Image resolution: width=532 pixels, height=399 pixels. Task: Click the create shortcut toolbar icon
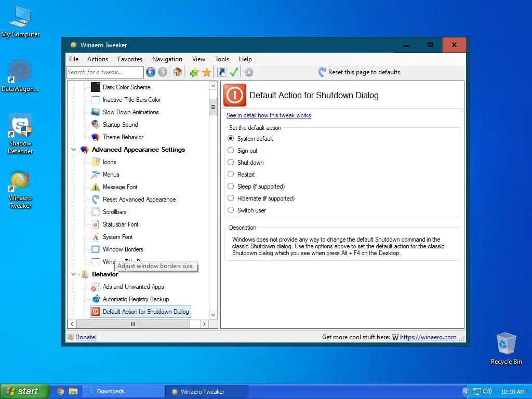pos(221,72)
